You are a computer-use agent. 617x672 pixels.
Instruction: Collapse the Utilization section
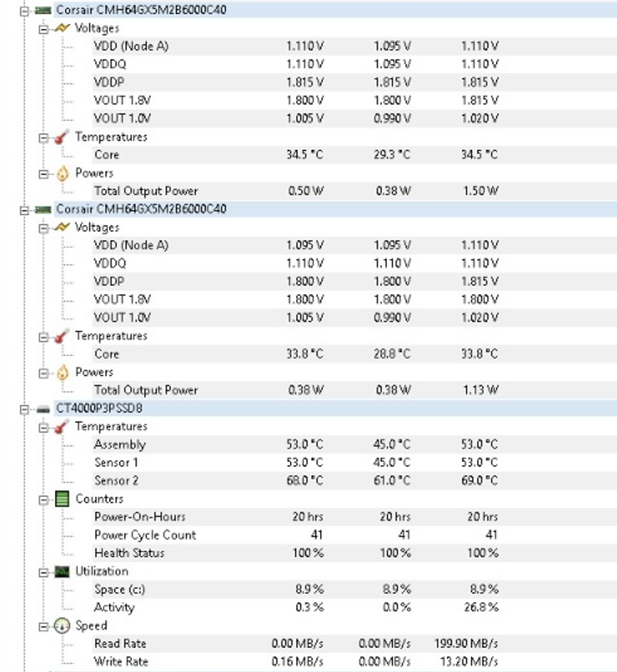coord(44,572)
